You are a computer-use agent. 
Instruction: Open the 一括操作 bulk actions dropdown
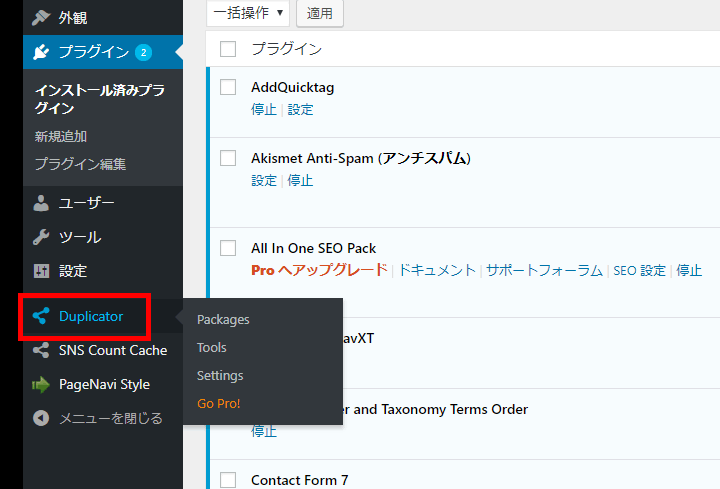point(248,13)
